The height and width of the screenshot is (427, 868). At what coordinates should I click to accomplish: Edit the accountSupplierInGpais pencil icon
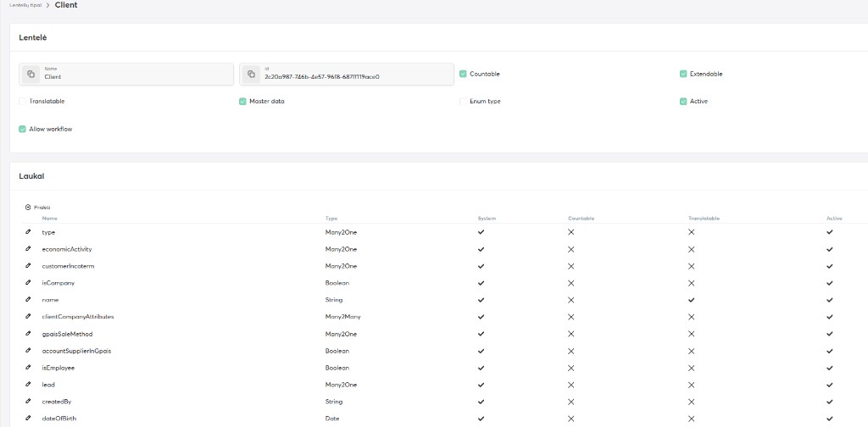click(28, 351)
